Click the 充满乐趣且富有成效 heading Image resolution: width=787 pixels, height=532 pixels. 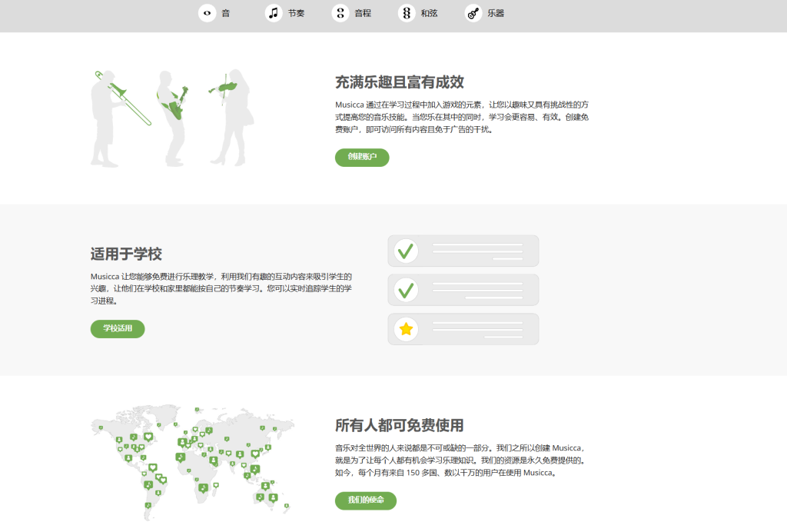point(399,82)
